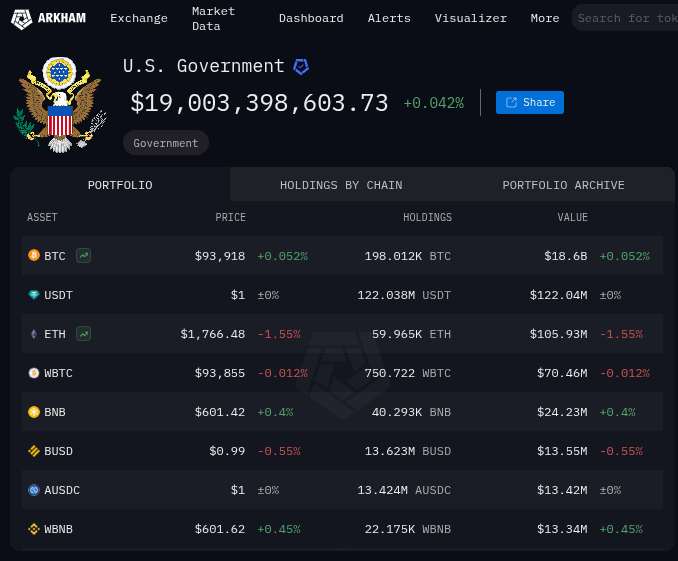The image size is (678, 561).
Task: Sort by the VALUE column header
Action: pyautogui.click(x=572, y=217)
